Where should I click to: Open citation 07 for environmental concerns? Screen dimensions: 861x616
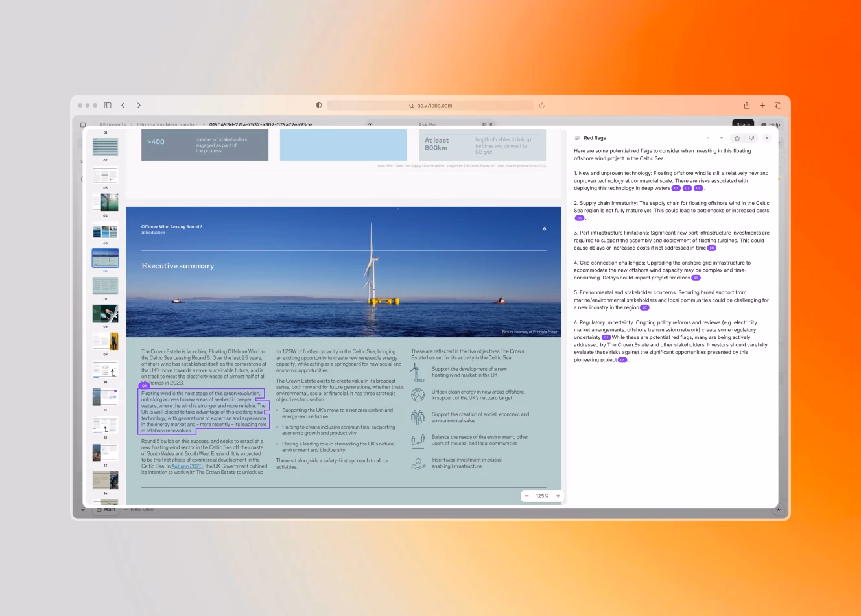(x=645, y=308)
